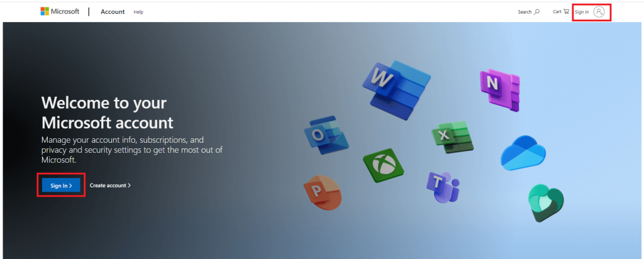Click the Manage your account info description text
This screenshot has height=259, width=644.
tap(132, 150)
